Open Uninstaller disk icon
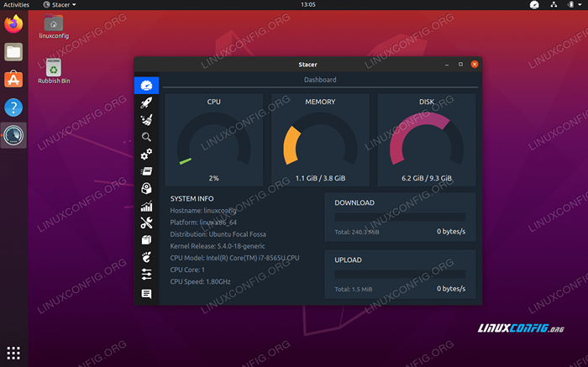Viewport: 588px width, 367px height. click(146, 189)
